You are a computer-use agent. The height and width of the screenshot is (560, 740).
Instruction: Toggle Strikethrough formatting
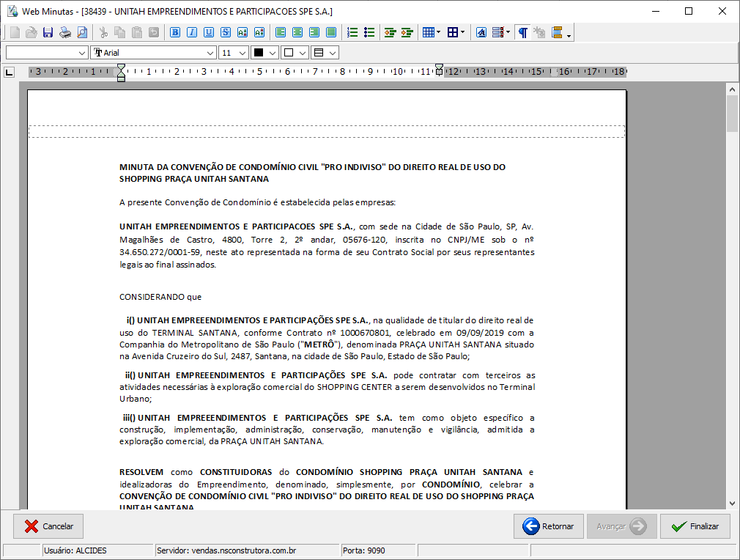point(226,32)
